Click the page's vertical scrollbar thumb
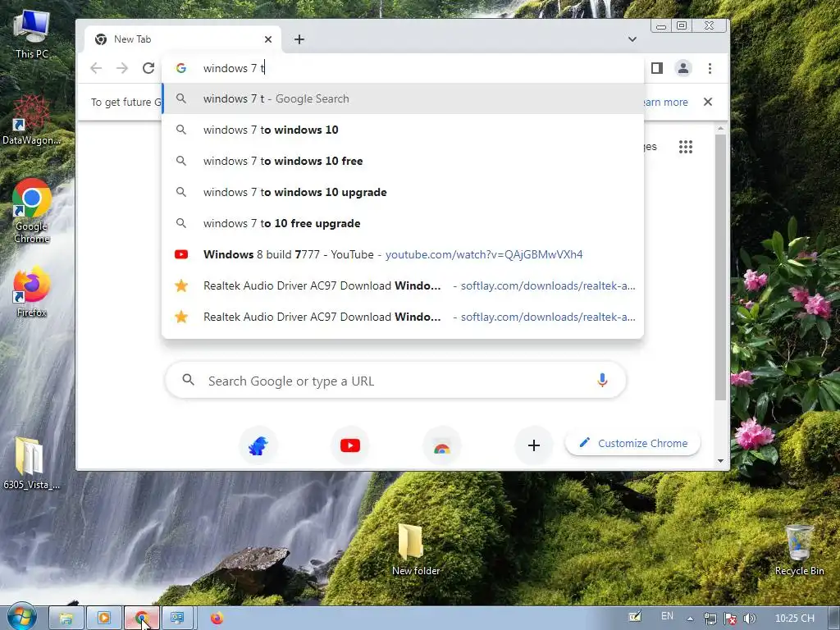The height and width of the screenshot is (630, 840). pos(720,267)
